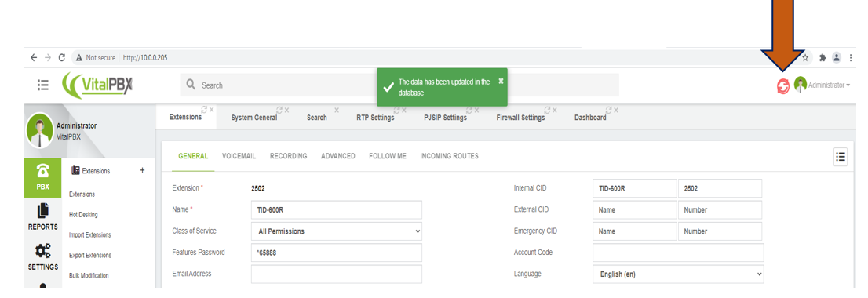Open Export Extensions in sidebar

click(90, 256)
